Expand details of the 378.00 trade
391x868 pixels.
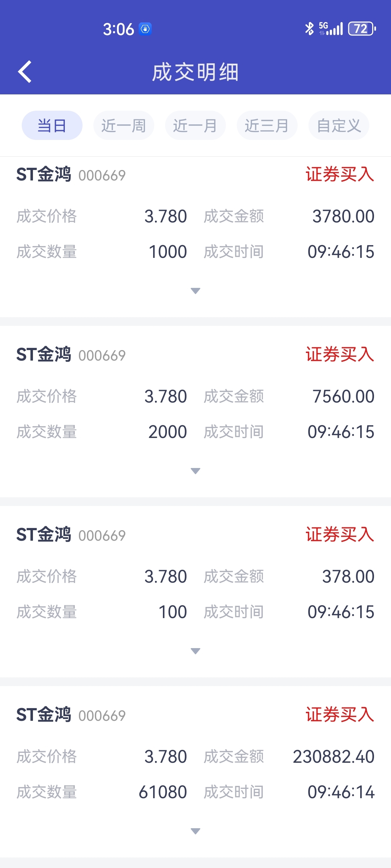click(x=195, y=651)
